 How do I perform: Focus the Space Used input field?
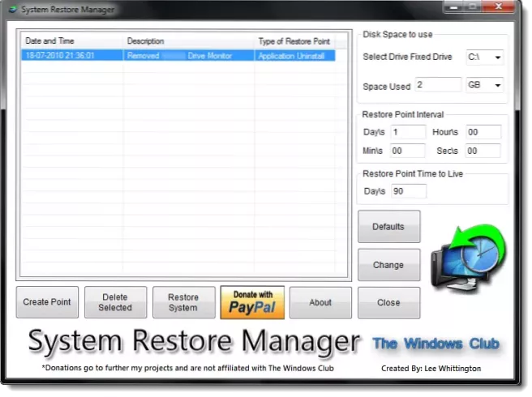point(438,85)
